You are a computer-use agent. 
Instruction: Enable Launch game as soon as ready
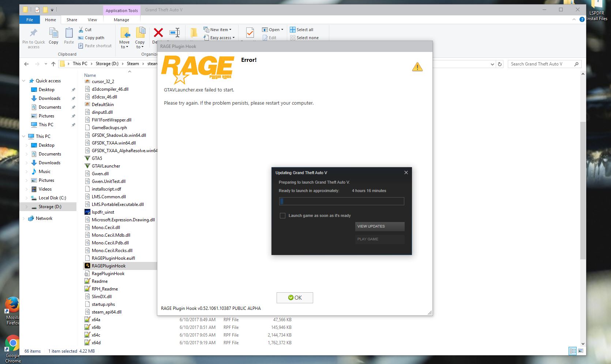pyautogui.click(x=282, y=216)
